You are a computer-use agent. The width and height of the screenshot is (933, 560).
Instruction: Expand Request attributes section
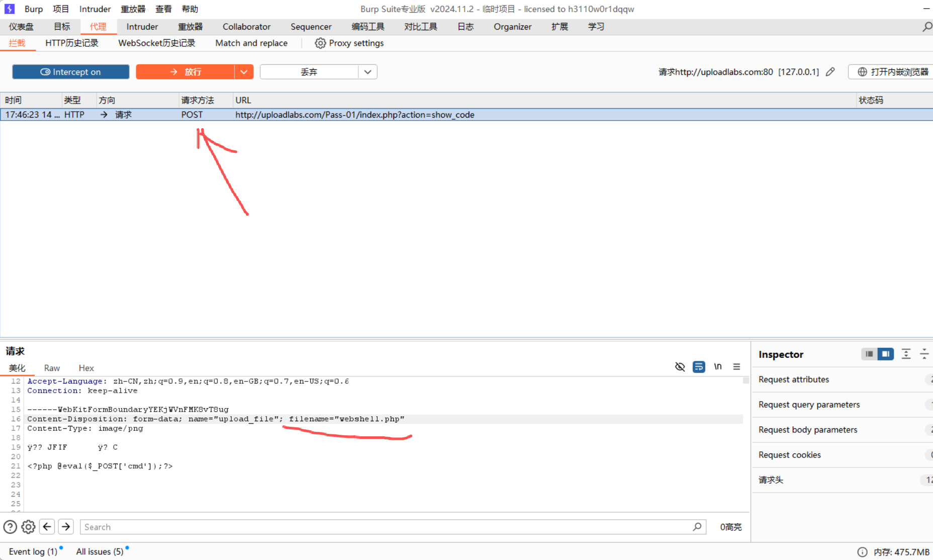pyautogui.click(x=842, y=380)
